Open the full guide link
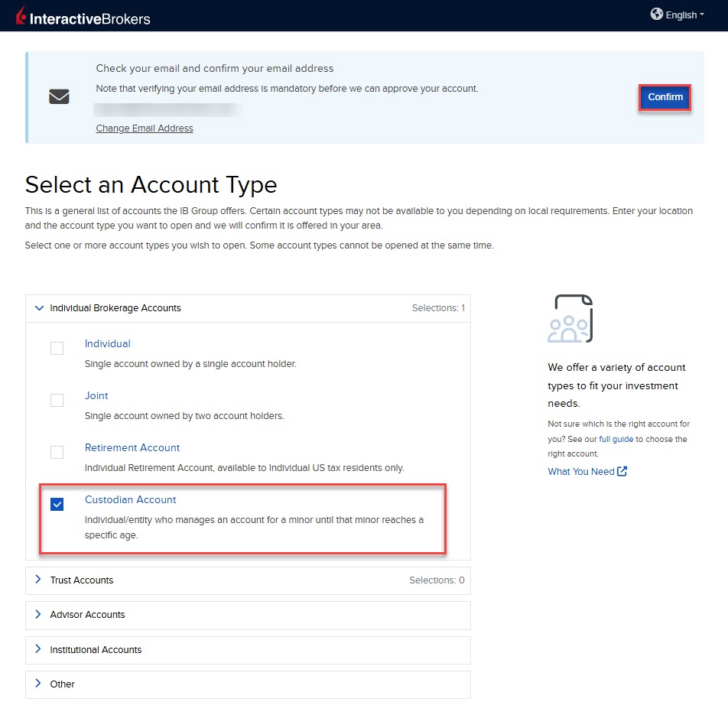The width and height of the screenshot is (728, 728). click(616, 439)
